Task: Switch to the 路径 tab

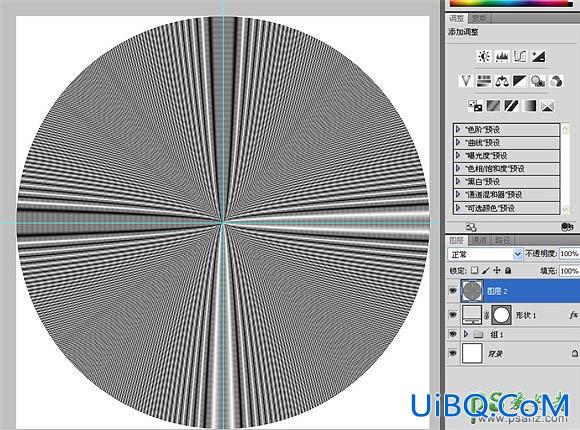Action: [x=502, y=240]
